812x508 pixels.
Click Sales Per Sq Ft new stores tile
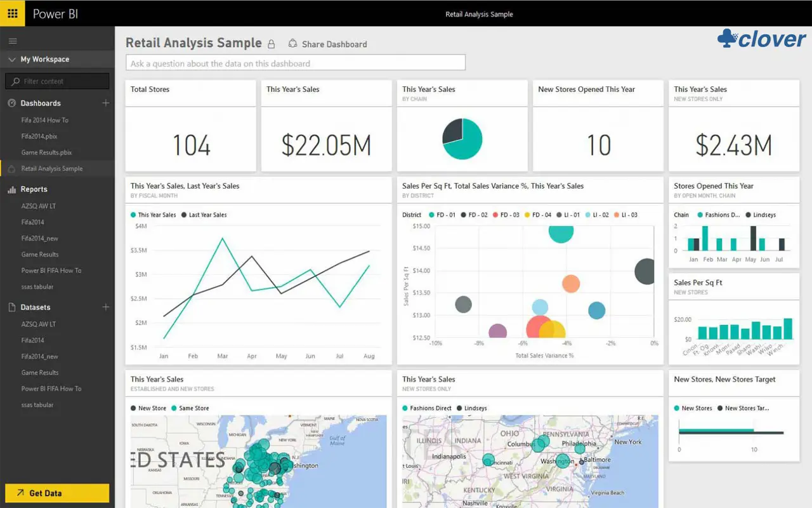tap(734, 318)
